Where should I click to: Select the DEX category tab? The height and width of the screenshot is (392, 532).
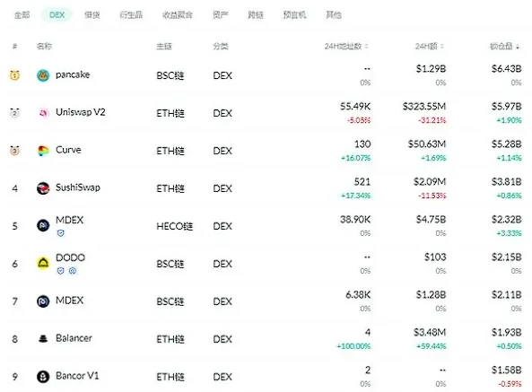tap(57, 15)
